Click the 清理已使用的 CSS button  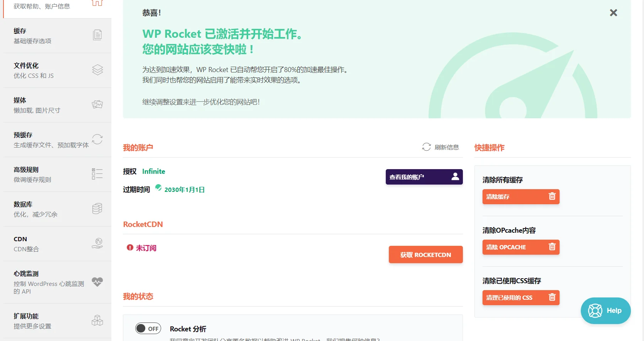(x=521, y=297)
